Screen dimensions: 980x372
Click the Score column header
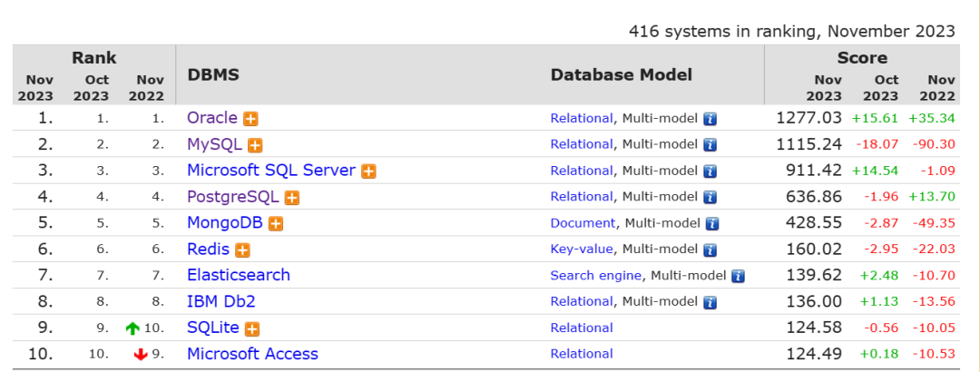863,57
